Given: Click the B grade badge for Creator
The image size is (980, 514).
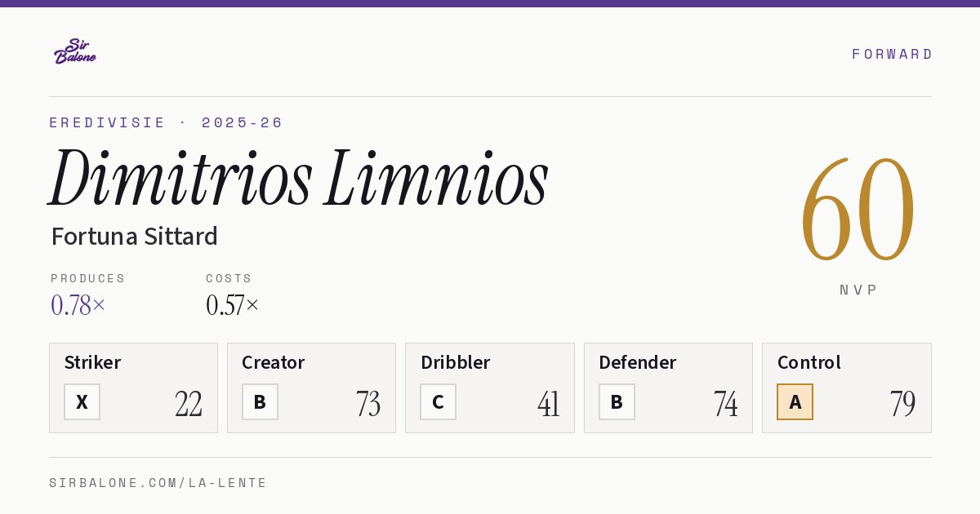Looking at the screenshot, I should (260, 401).
